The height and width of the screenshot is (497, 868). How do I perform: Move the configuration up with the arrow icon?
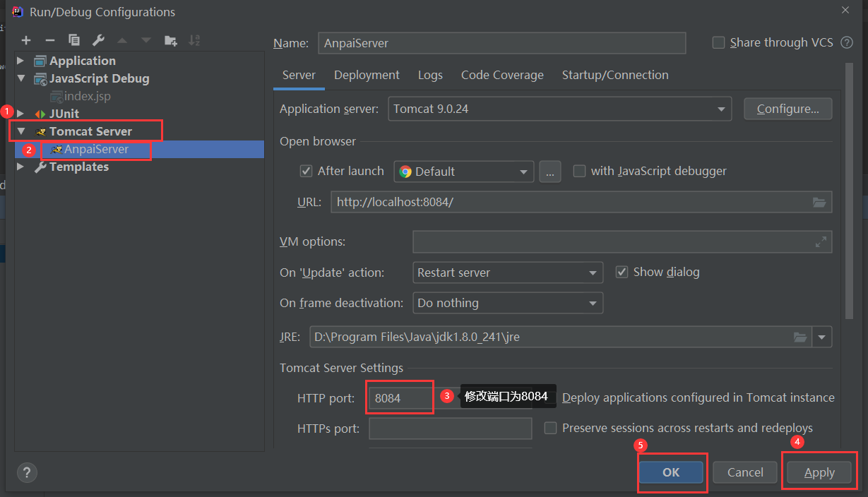122,41
